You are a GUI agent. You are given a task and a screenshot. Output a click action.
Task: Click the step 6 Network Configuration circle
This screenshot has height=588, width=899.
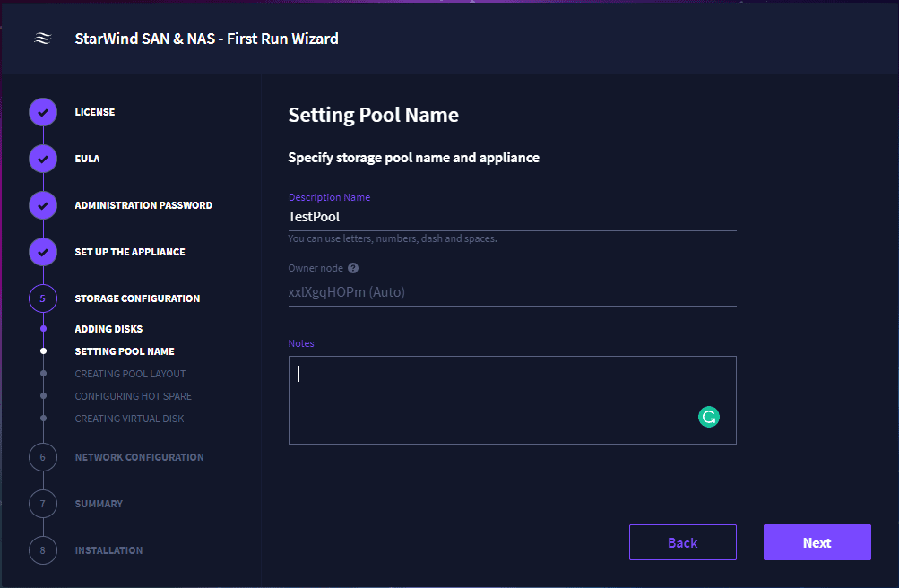43,457
